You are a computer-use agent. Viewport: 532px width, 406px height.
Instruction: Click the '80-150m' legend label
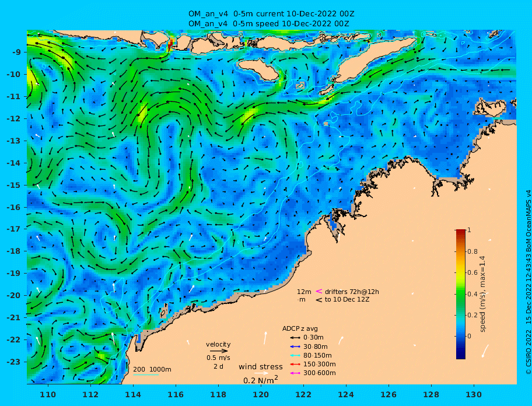(317, 355)
